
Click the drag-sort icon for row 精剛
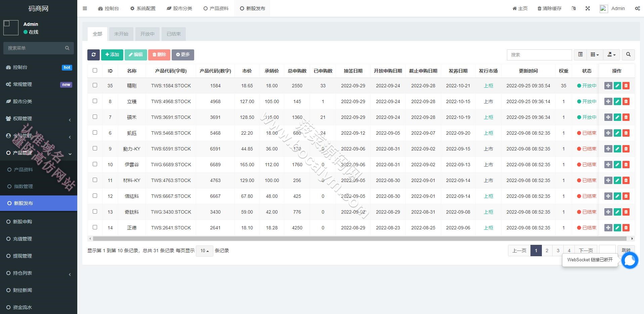pos(608,86)
